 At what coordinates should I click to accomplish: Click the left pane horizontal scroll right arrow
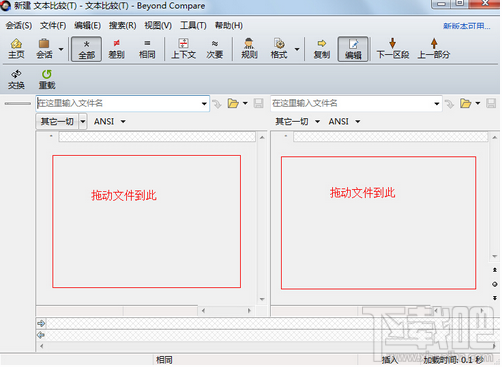tap(249, 311)
